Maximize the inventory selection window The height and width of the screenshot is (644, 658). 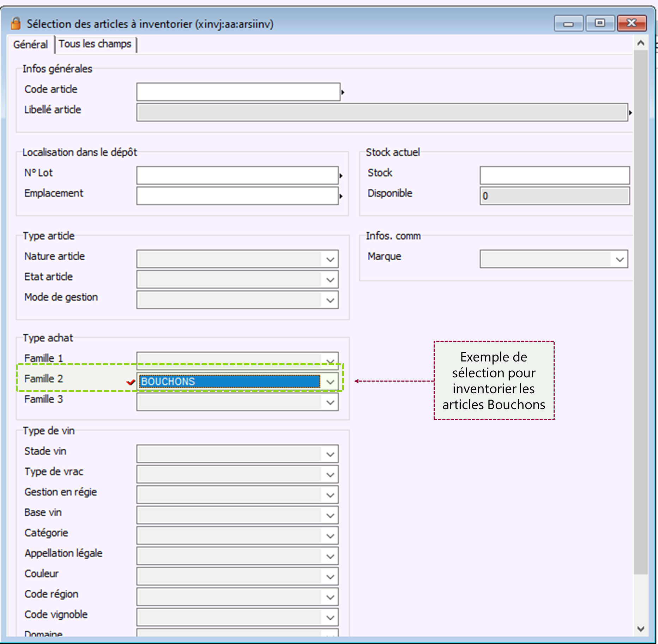pyautogui.click(x=600, y=24)
